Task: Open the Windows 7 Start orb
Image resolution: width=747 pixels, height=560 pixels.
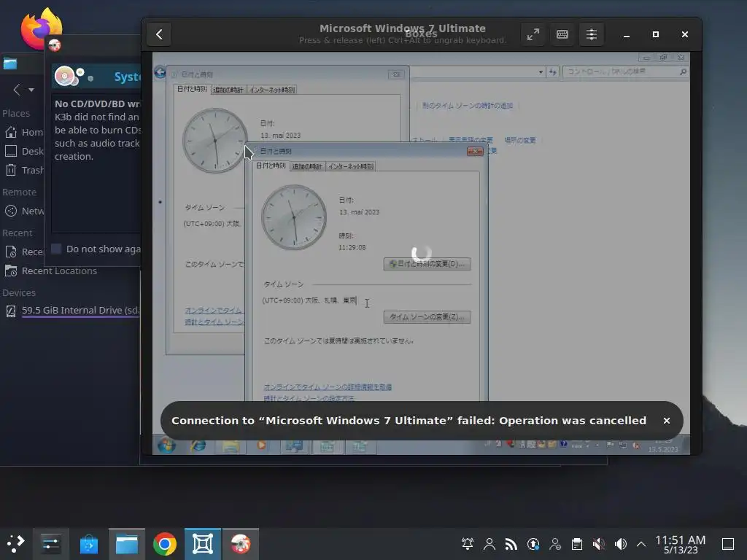Action: [167, 446]
